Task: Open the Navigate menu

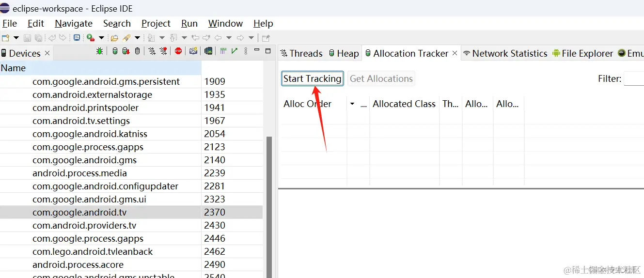Action: [74, 23]
